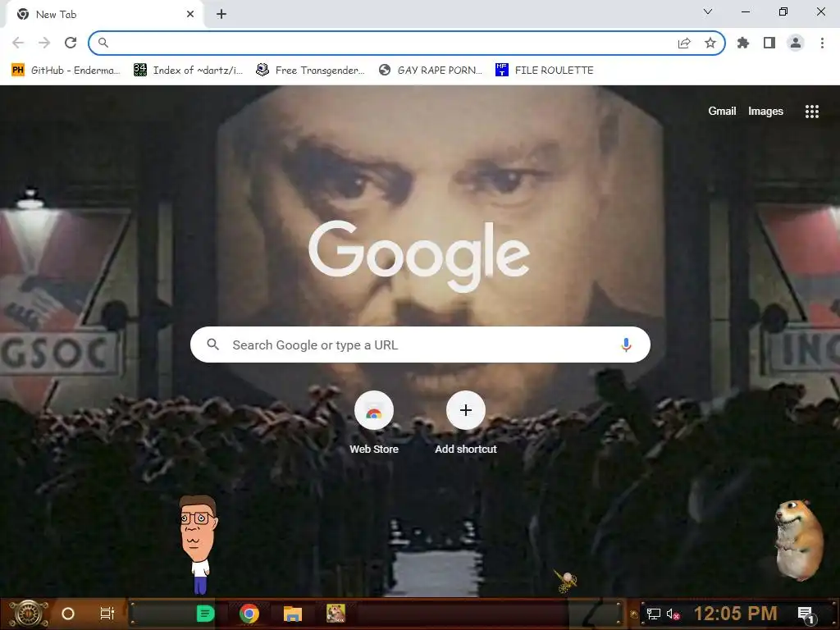
Task: Open Chrome's three-dot menu
Action: (x=822, y=43)
